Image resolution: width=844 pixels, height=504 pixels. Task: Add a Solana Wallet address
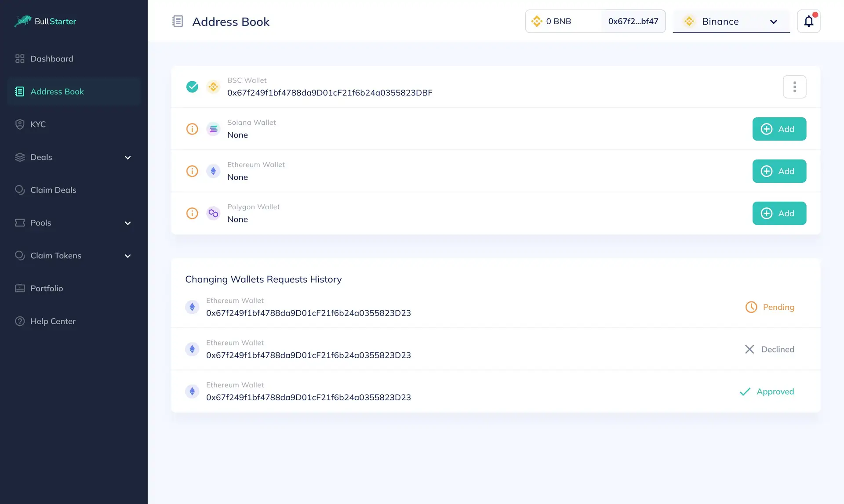click(x=779, y=129)
